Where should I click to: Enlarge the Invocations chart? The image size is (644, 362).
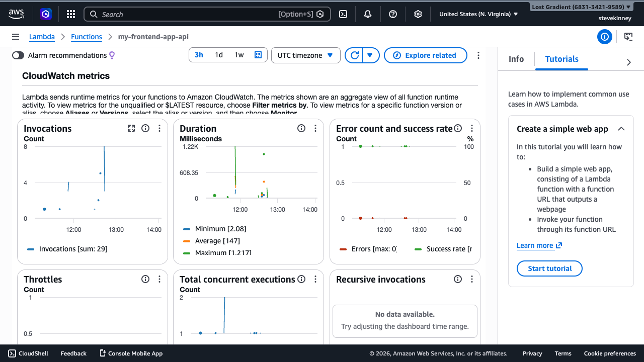[x=131, y=128]
